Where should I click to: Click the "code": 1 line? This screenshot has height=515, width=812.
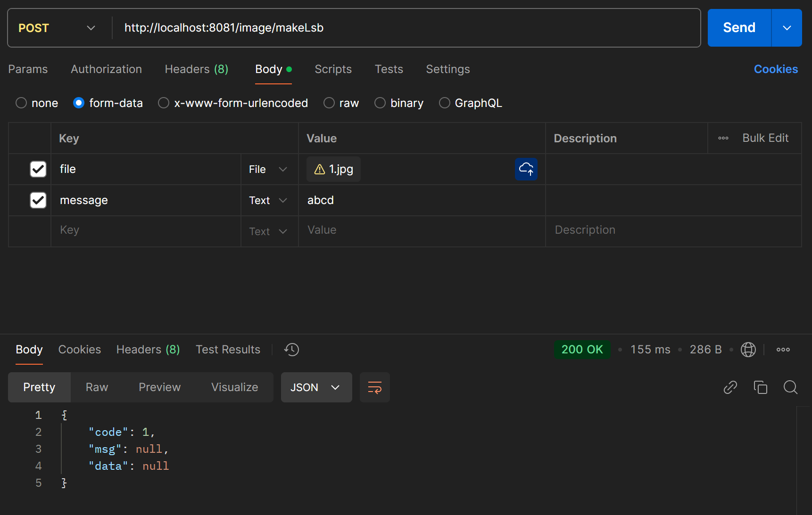pos(122,432)
